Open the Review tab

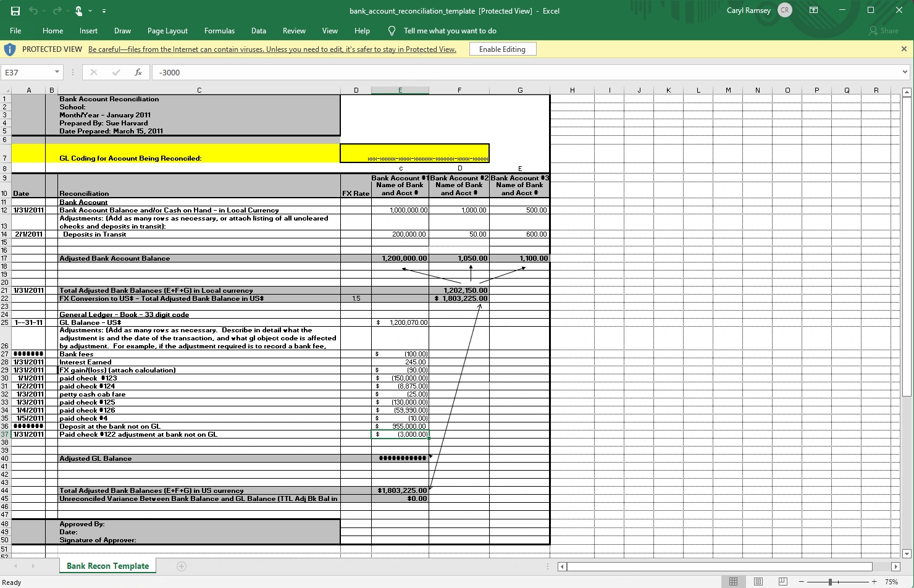[x=294, y=31]
